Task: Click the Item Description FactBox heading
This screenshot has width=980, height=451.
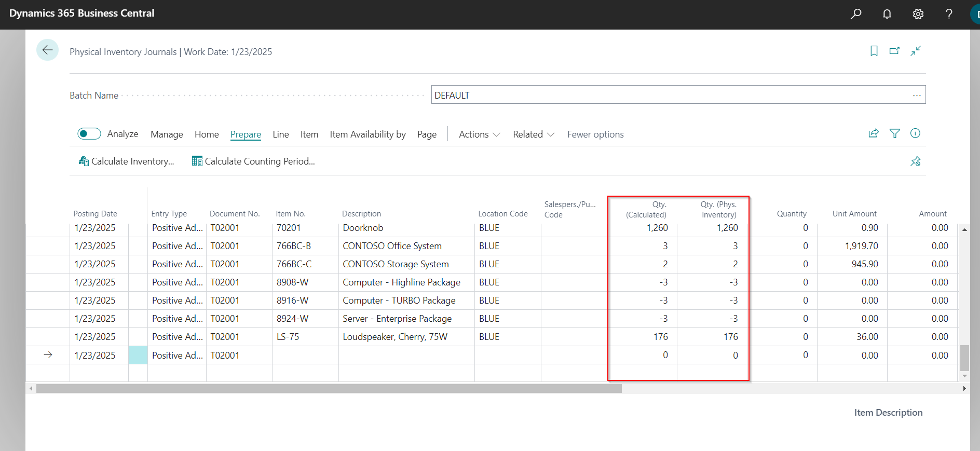Action: pos(888,413)
